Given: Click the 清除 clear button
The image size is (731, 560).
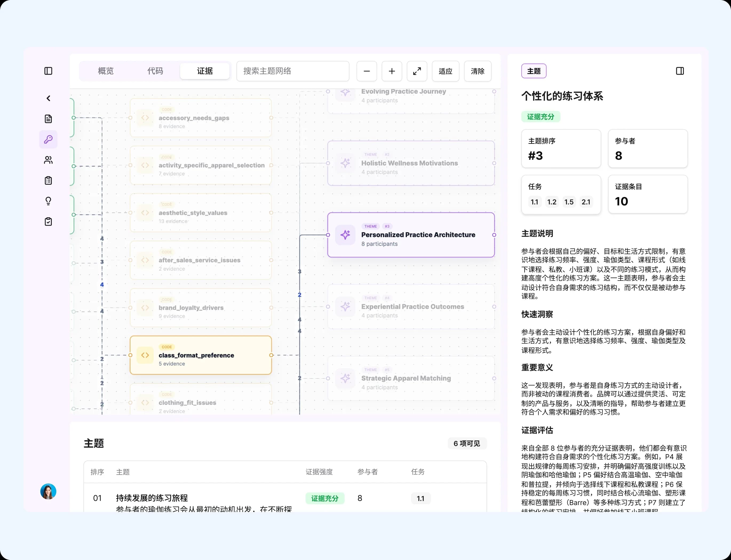Looking at the screenshot, I should [478, 71].
